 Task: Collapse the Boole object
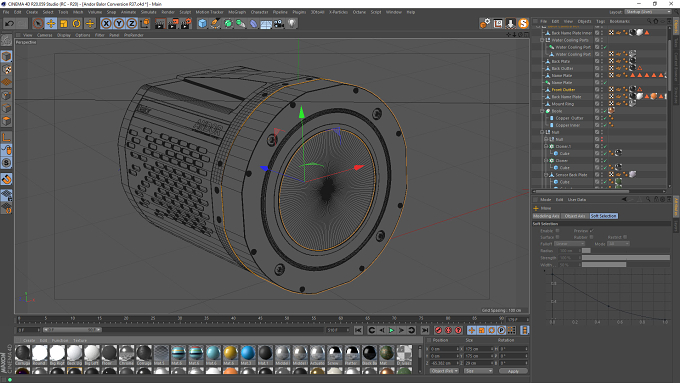click(542, 111)
